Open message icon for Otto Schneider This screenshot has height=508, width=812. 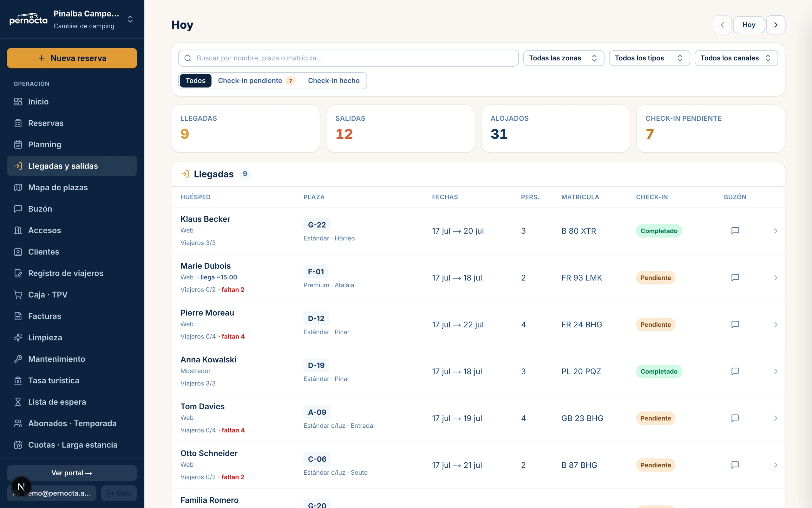(735, 465)
